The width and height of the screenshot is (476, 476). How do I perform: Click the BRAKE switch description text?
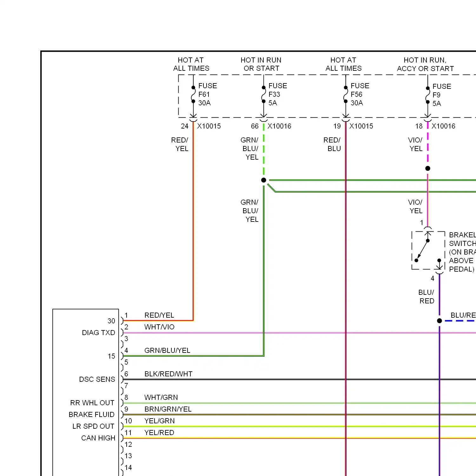coord(462,252)
